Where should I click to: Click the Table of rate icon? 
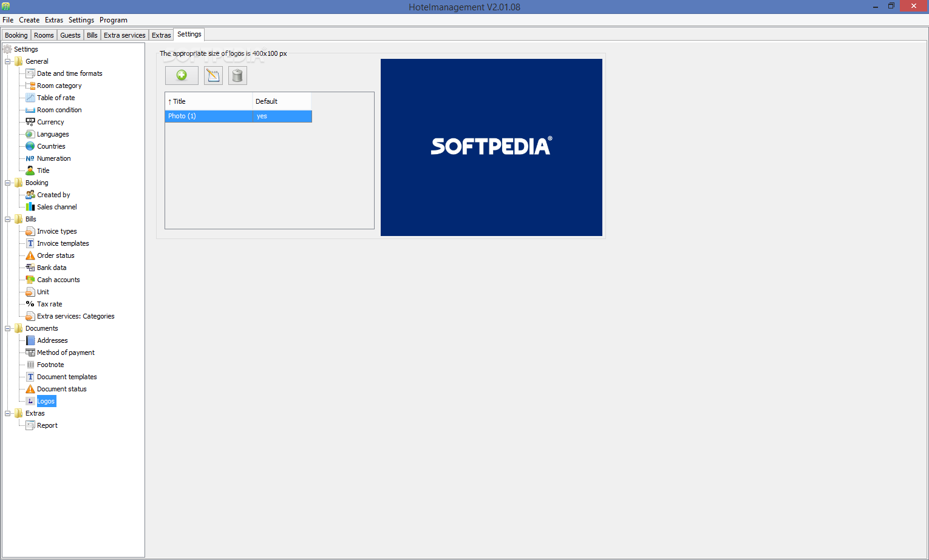[x=30, y=98]
